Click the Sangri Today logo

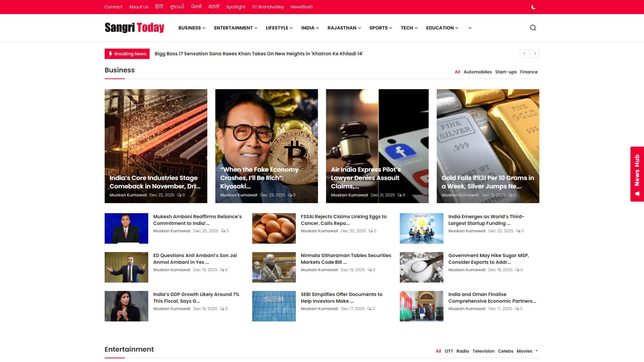point(134,28)
